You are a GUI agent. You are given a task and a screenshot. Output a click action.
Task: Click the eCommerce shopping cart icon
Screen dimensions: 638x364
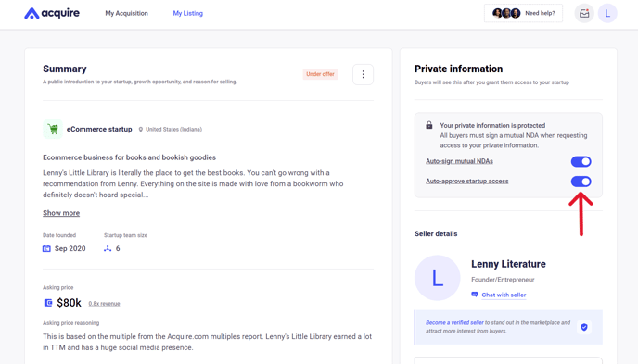(53, 129)
